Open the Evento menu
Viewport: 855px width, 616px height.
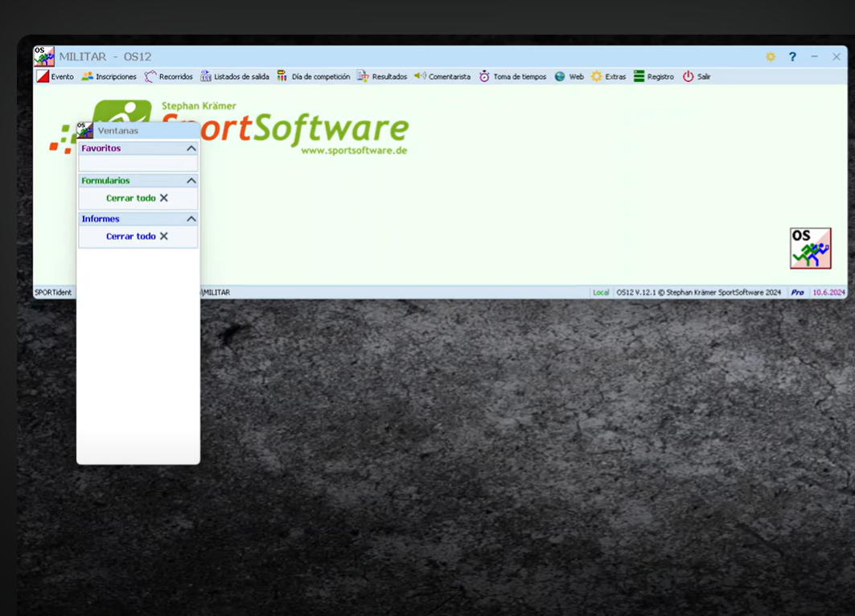click(x=55, y=77)
